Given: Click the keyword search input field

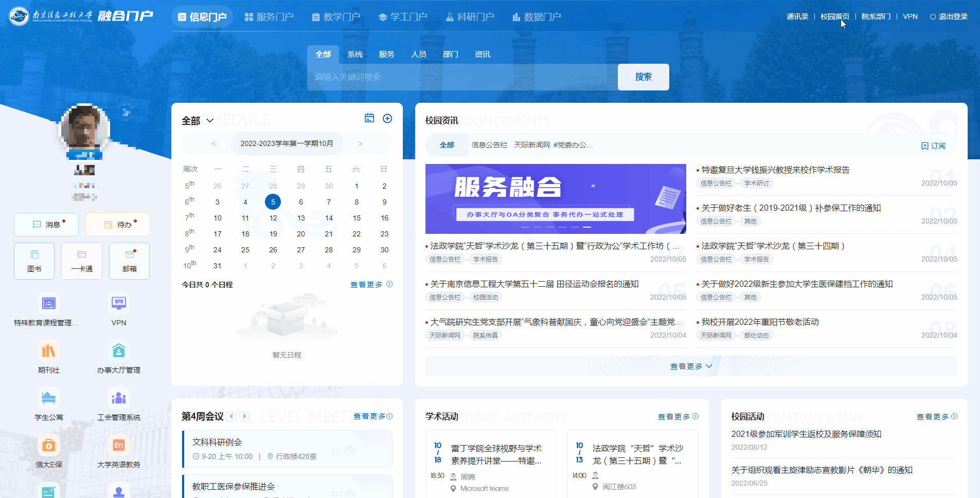Looking at the screenshot, I should [462, 77].
